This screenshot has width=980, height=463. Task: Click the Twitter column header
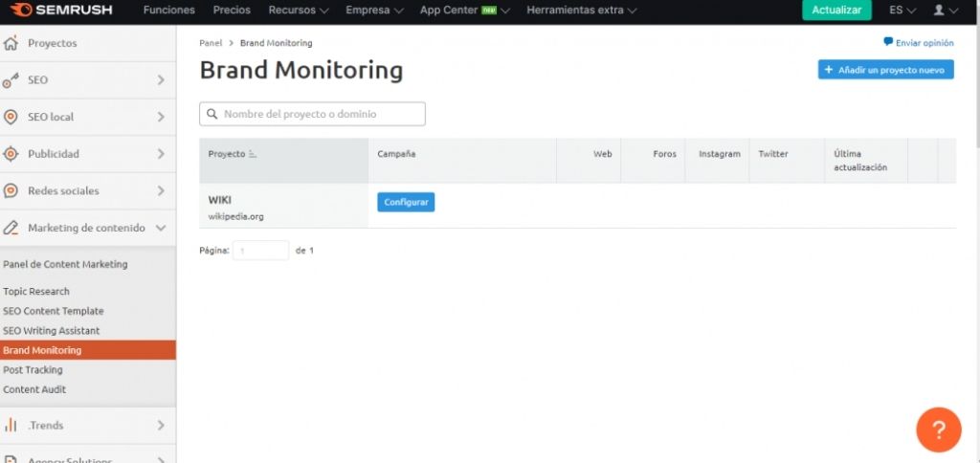[x=773, y=154]
